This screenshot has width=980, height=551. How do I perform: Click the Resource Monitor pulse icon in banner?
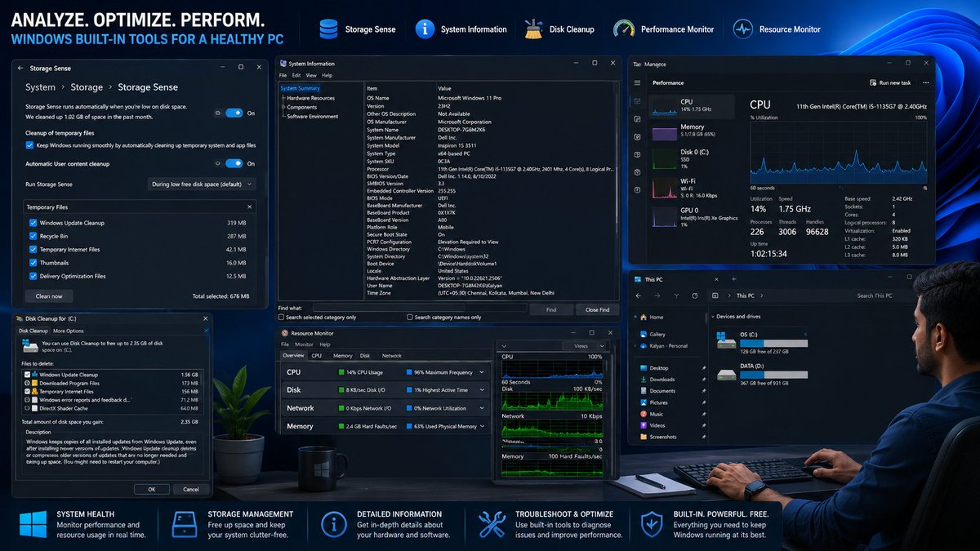(x=742, y=29)
